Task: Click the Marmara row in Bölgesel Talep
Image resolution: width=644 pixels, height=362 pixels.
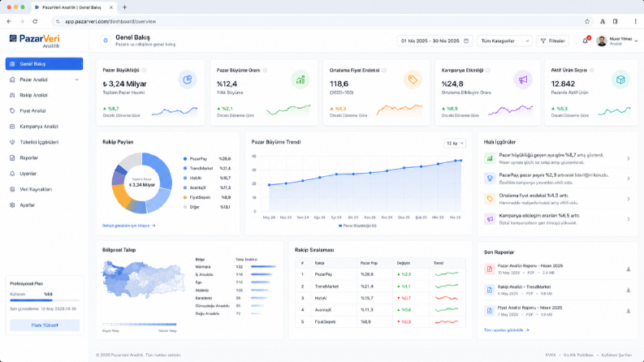Action: click(x=236, y=267)
